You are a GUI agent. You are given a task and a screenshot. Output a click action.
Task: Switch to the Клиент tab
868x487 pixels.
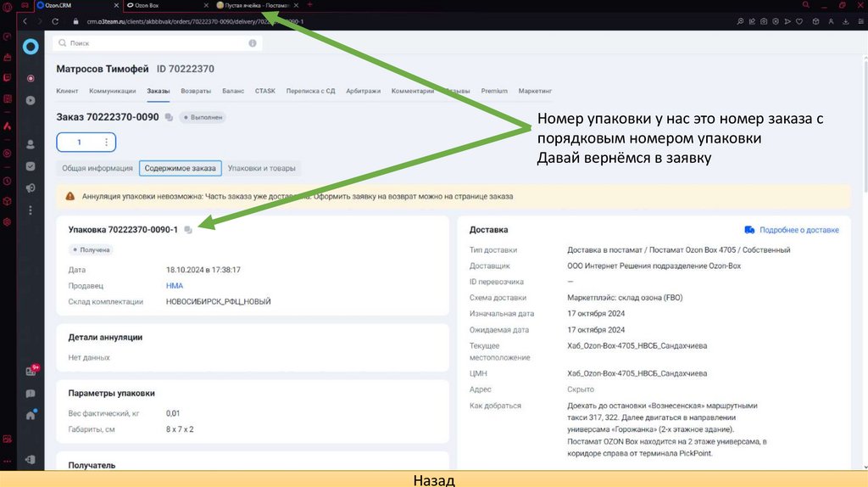pos(67,91)
